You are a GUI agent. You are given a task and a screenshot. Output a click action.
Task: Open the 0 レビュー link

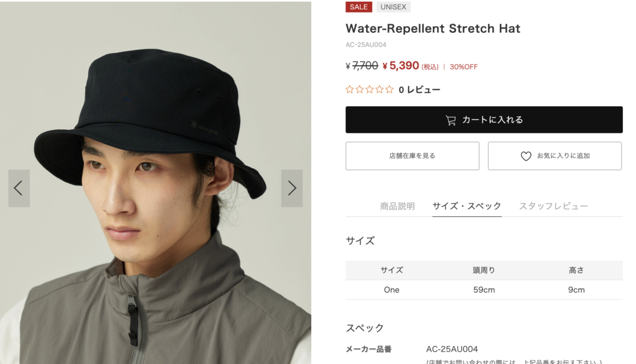(419, 90)
